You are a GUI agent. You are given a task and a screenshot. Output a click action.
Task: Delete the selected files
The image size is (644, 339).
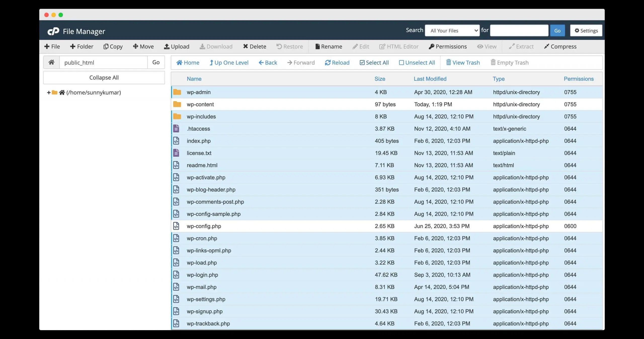click(254, 46)
